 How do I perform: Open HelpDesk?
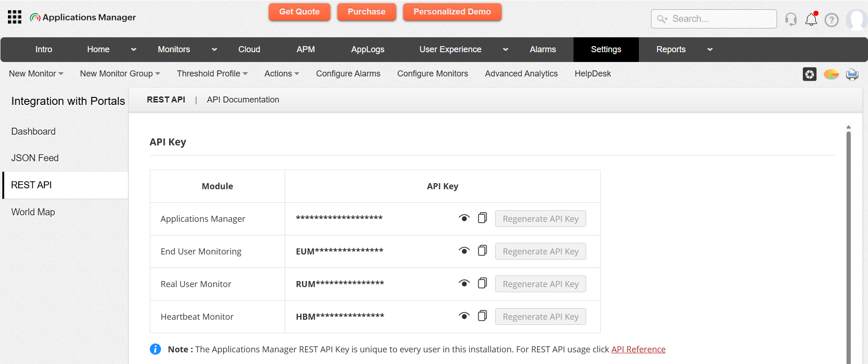click(593, 74)
